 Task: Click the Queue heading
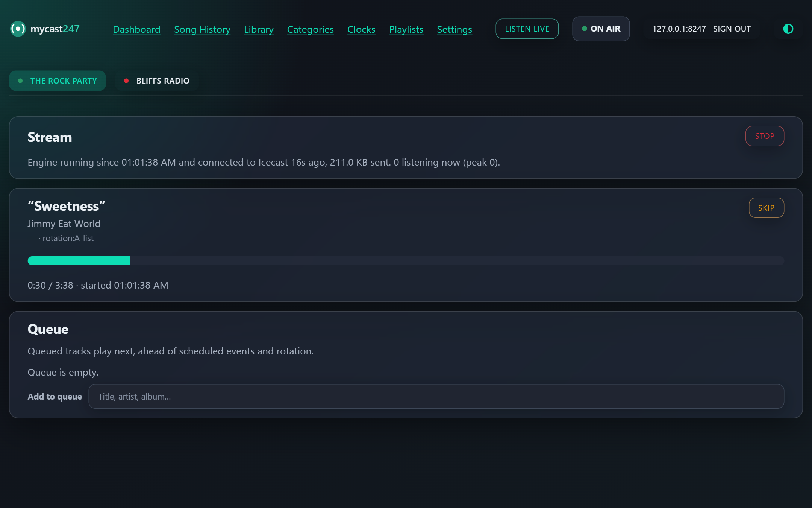48,329
